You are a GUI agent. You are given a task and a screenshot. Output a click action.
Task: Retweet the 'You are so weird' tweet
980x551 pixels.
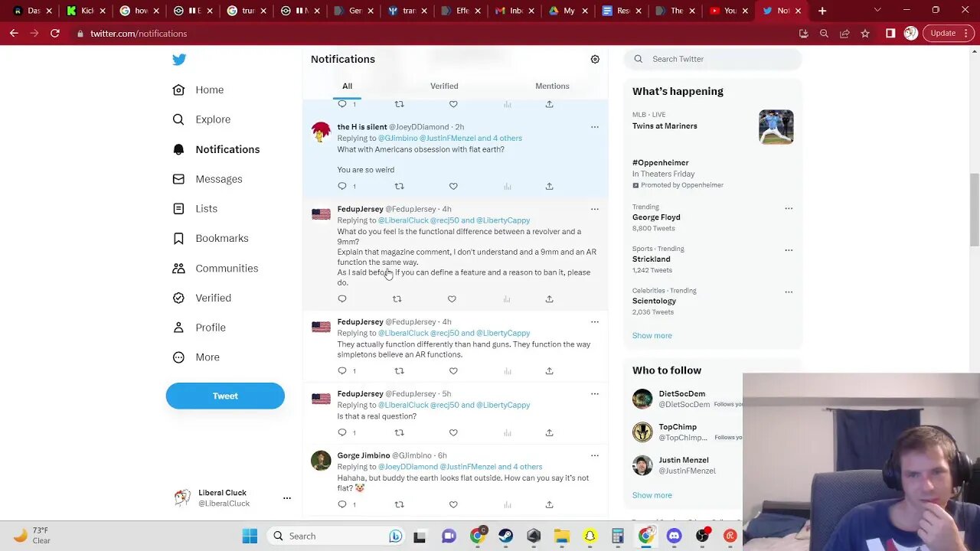tap(399, 186)
